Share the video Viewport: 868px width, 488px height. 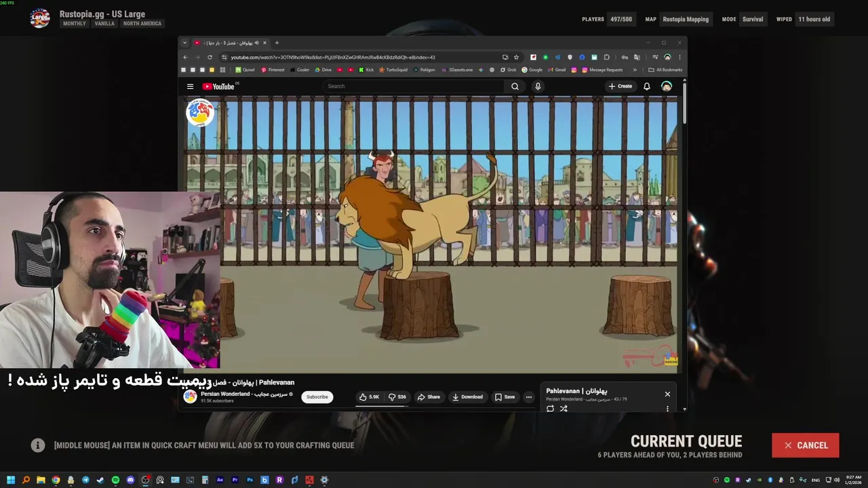pos(429,397)
